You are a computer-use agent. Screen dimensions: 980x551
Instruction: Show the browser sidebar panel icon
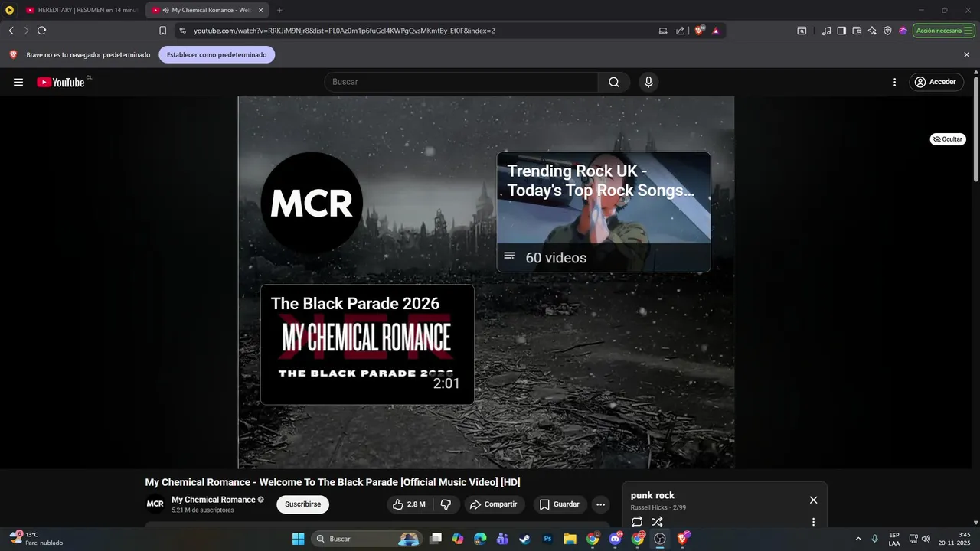[x=841, y=31]
